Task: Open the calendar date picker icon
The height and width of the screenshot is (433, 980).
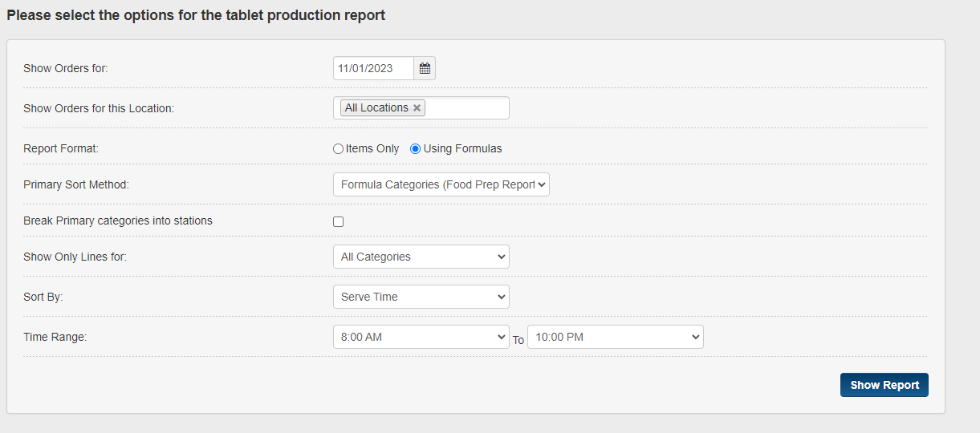Action: click(425, 68)
